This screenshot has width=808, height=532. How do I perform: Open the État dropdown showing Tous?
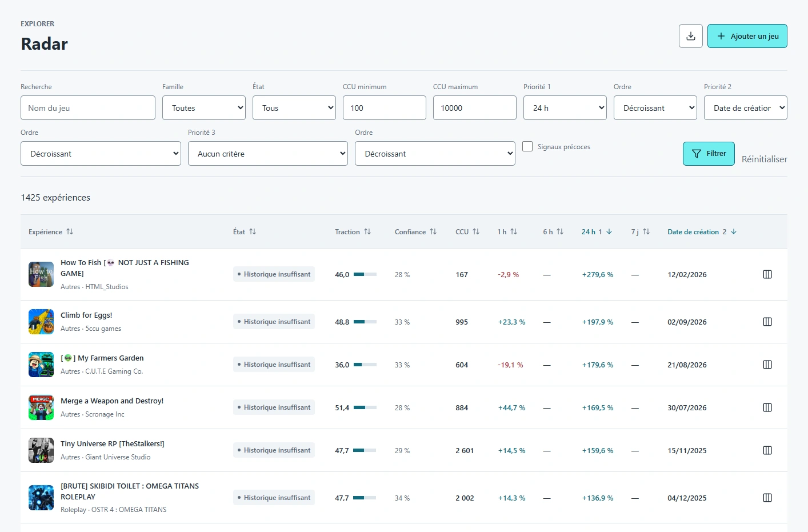point(294,107)
